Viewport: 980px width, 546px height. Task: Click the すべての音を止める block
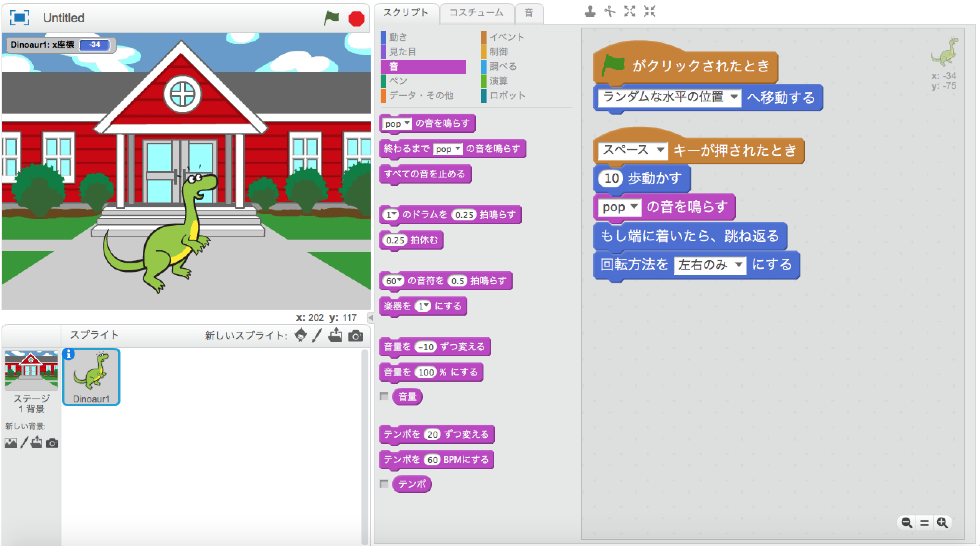(x=425, y=174)
